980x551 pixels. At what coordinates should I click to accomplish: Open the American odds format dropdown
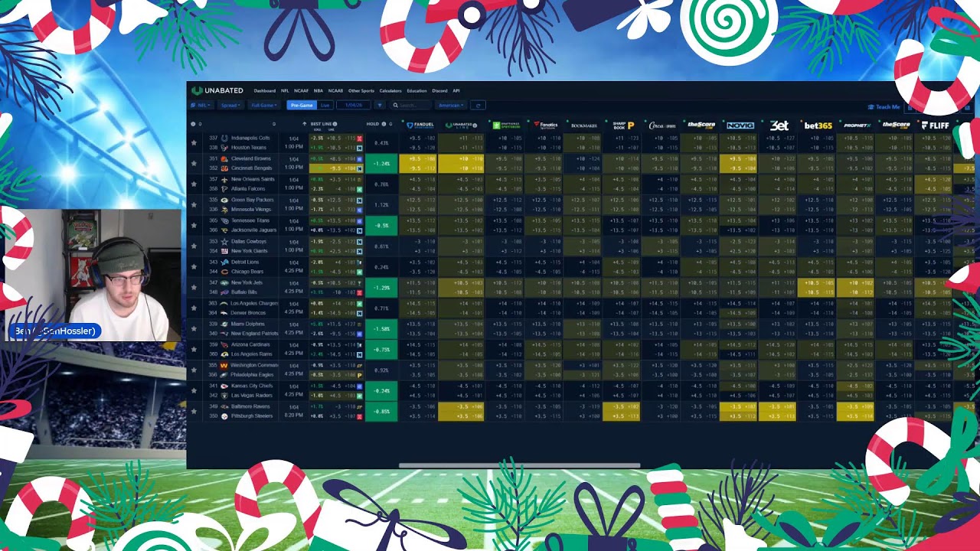451,106
